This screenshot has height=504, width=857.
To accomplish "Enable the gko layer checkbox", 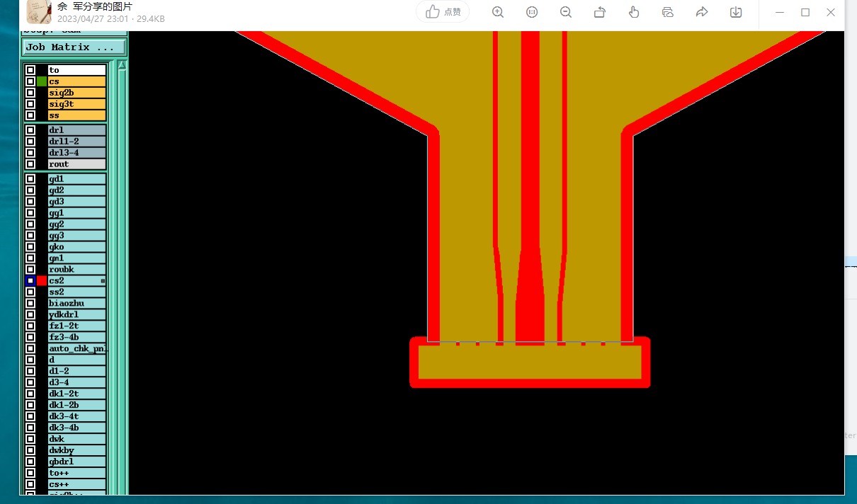I will click(30, 247).
